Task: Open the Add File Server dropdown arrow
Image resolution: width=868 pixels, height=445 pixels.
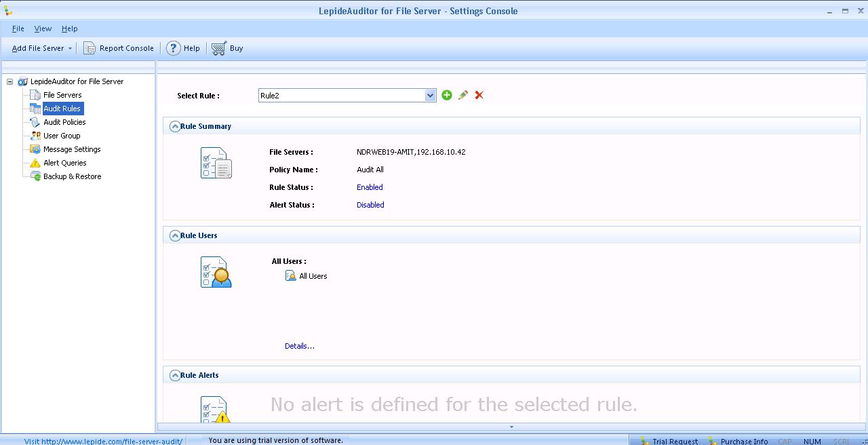Action: pyautogui.click(x=70, y=49)
